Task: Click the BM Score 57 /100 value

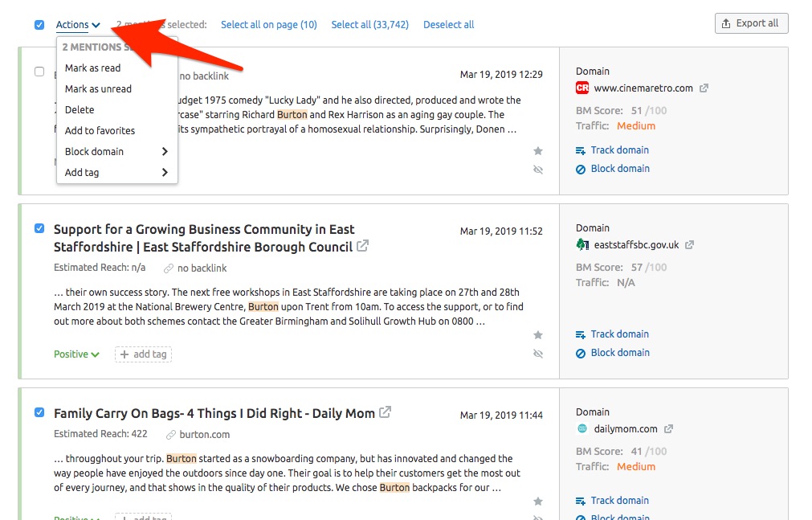Action: [649, 267]
